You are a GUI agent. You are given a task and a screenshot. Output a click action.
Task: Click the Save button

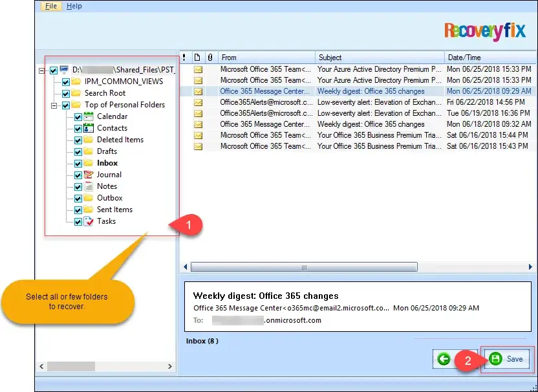tap(508, 359)
